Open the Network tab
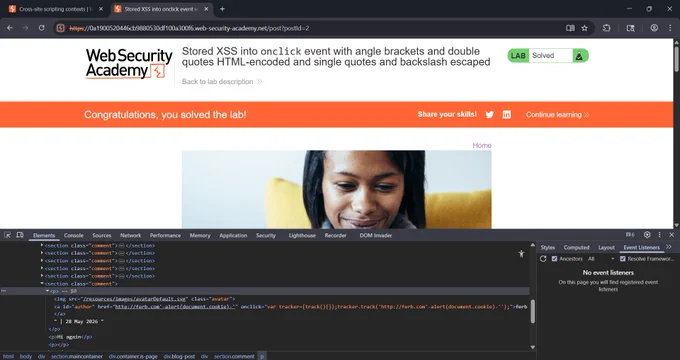This screenshot has width=680, height=360. pos(131,235)
